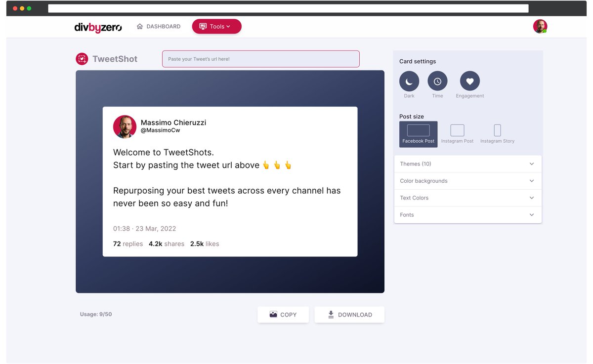Click the 72 replies count

[128, 244]
